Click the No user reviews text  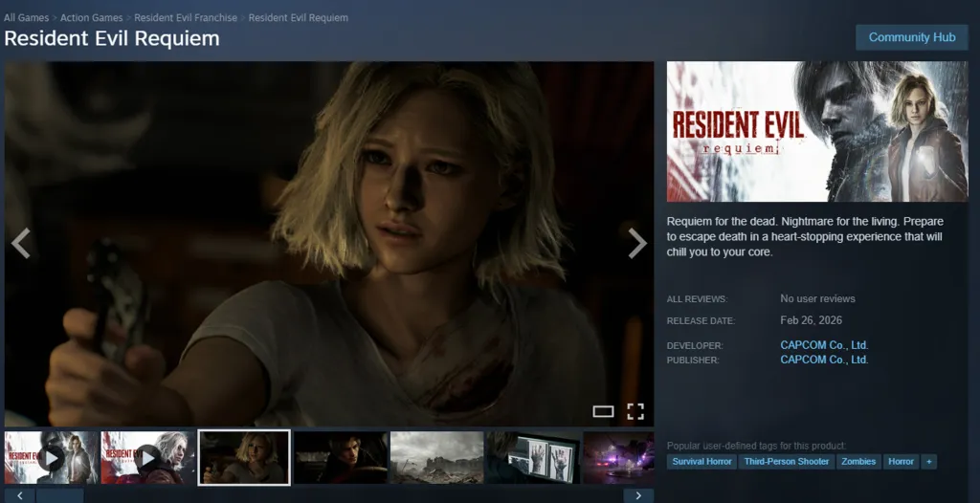pos(817,298)
